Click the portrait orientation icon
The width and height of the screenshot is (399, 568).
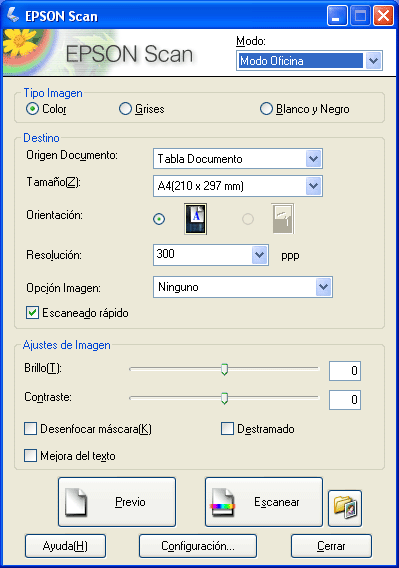196,219
